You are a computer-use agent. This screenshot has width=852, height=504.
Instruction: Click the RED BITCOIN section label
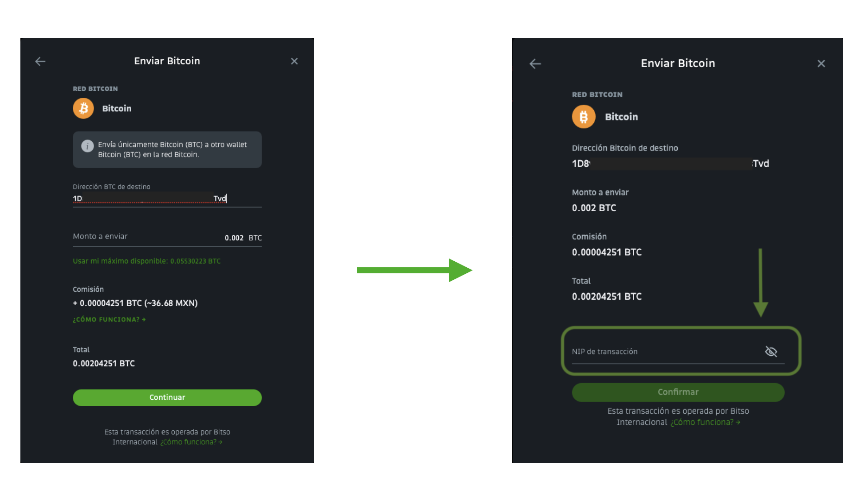95,88
